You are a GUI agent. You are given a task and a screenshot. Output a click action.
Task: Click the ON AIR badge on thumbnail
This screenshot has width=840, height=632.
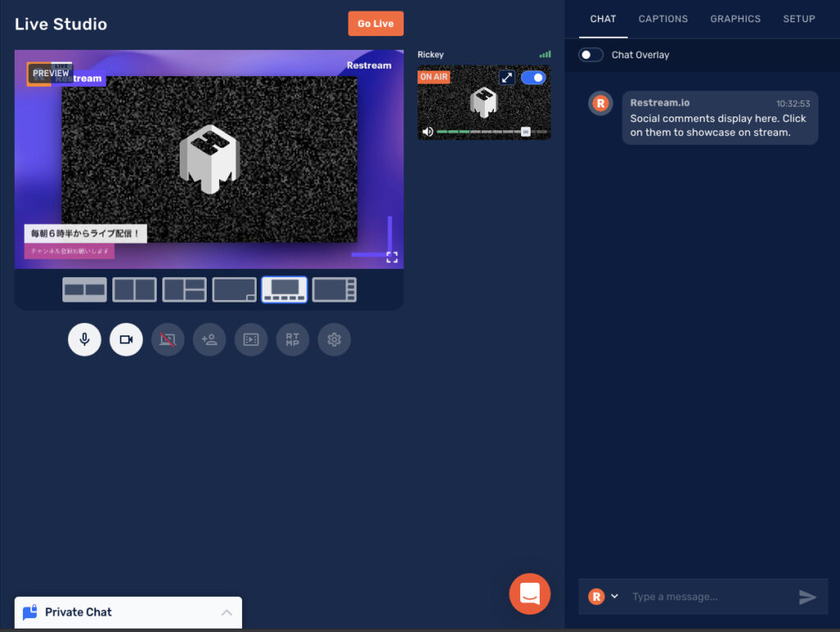click(x=434, y=76)
